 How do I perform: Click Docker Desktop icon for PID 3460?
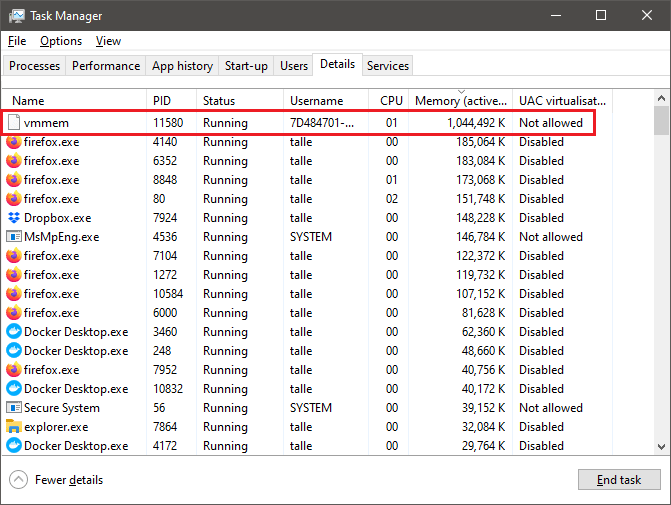pos(14,332)
